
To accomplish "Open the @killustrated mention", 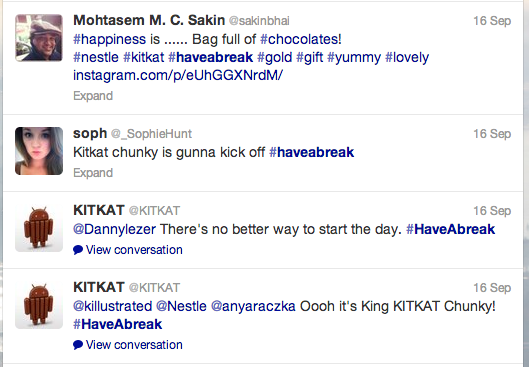I will click(113, 306).
